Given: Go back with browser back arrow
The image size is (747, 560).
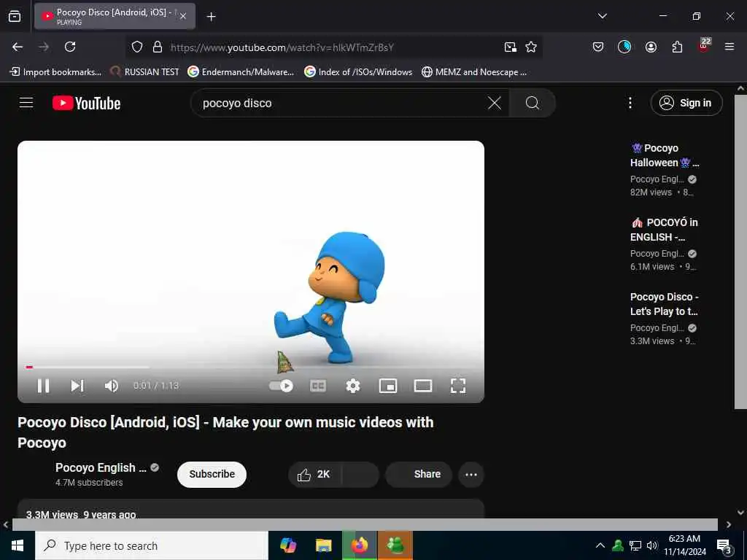Looking at the screenshot, I should pos(18,47).
